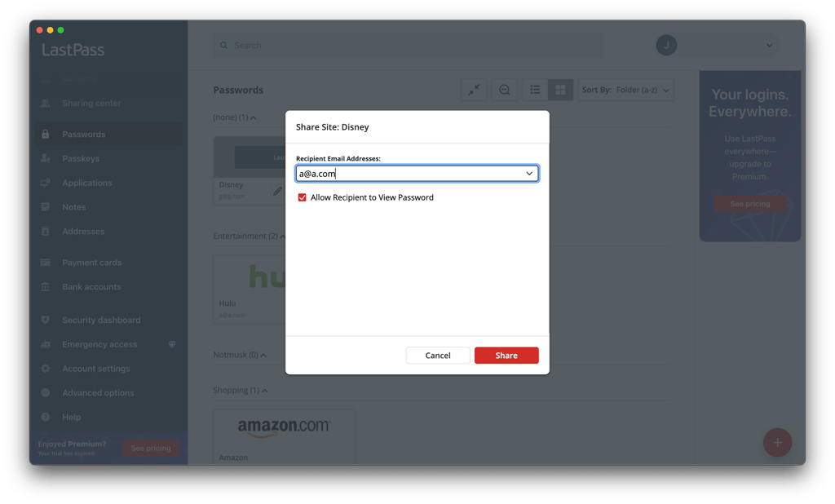Click the Notes icon in sidebar

coord(46,207)
